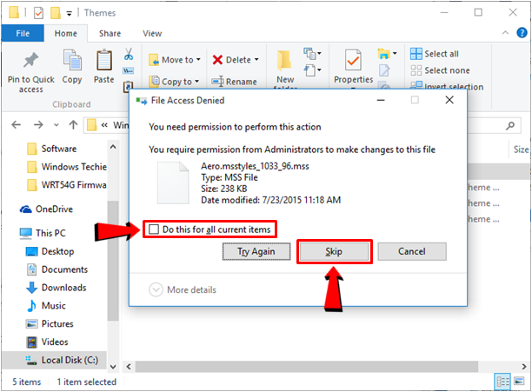Collapse the ribbon with the chevron

pos(505,33)
